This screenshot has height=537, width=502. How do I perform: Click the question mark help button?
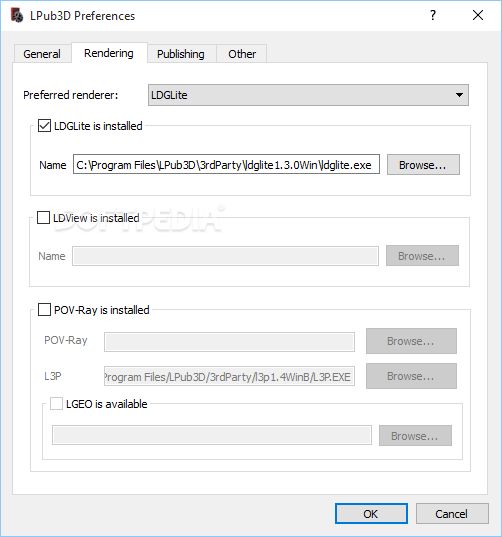tap(433, 15)
